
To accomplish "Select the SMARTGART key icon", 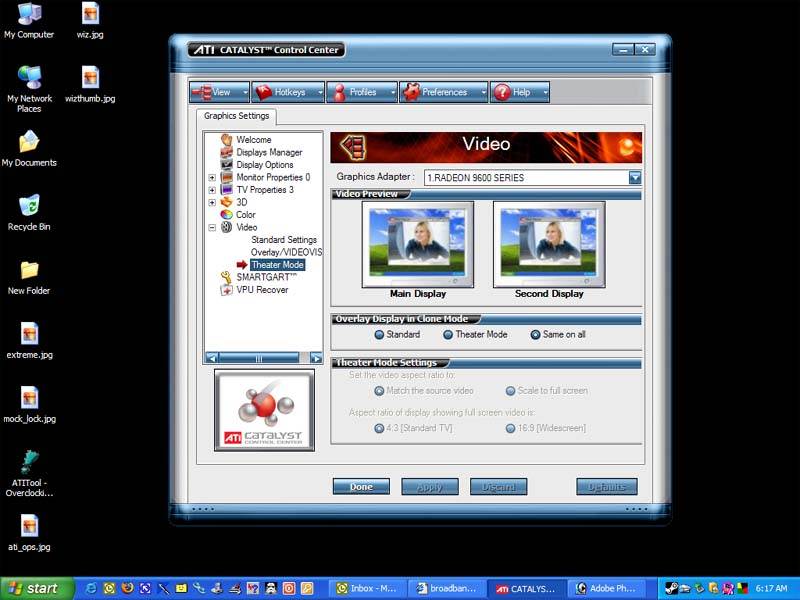I will 226,277.
